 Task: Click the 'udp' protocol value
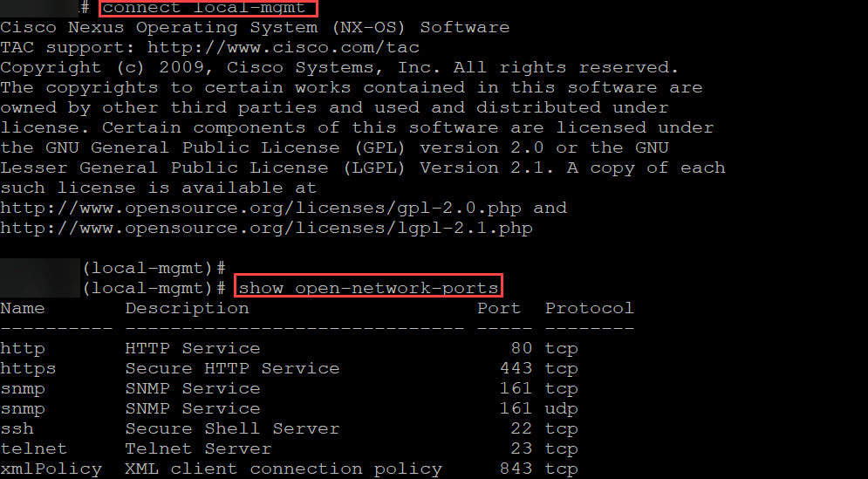[562, 409]
